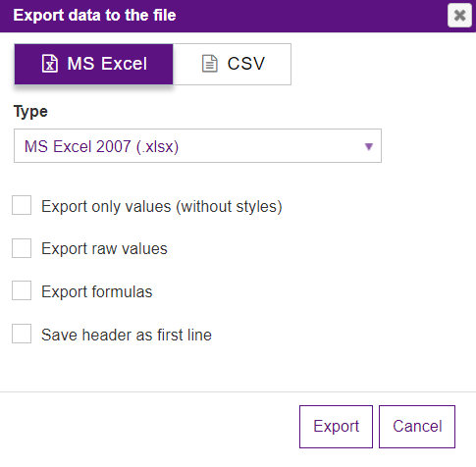The height and width of the screenshot is (467, 476).
Task: Tick the Export raw values checkbox
Action: [x=22, y=248]
